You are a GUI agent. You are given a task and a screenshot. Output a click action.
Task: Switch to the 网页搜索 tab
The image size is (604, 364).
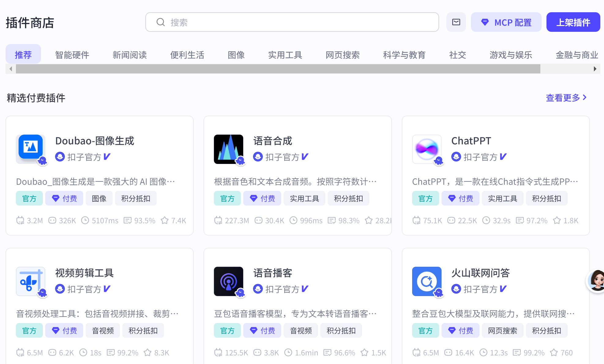[x=343, y=55]
